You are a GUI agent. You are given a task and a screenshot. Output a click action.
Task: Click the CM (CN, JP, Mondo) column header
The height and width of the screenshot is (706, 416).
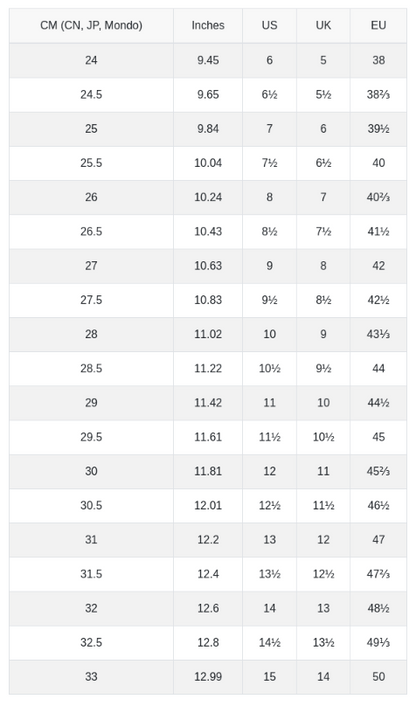point(91,25)
